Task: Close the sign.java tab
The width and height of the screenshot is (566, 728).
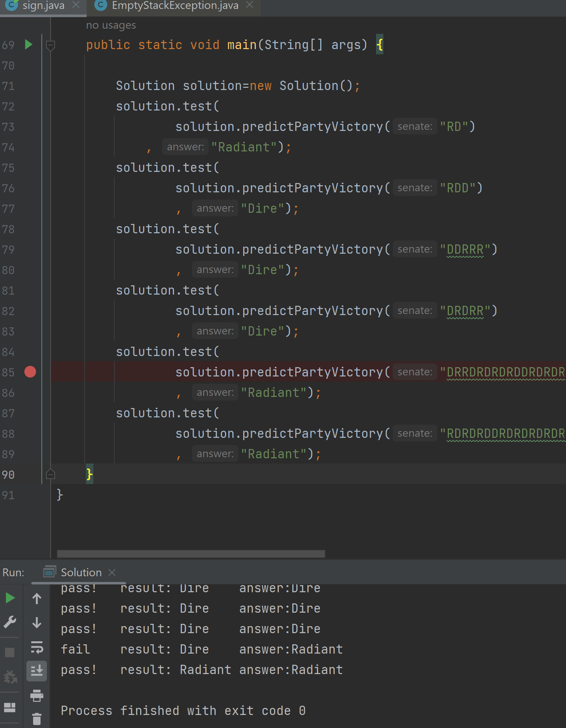Action: point(76,5)
